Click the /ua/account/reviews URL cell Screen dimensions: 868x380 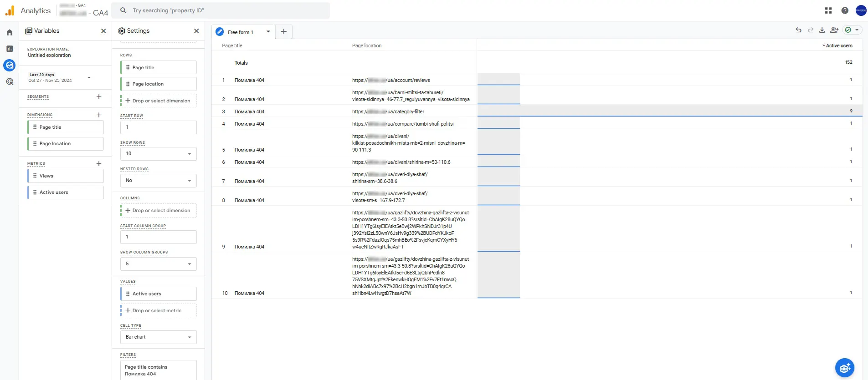(391, 81)
